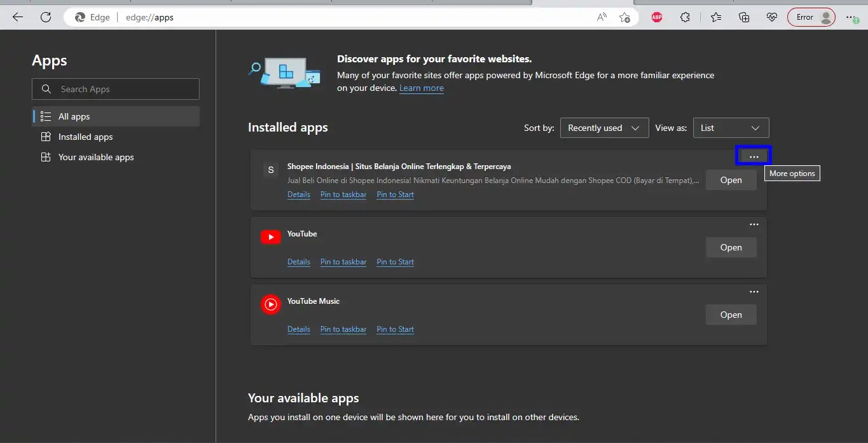
Task: Click the YouTube Music round icon
Action: point(271,304)
